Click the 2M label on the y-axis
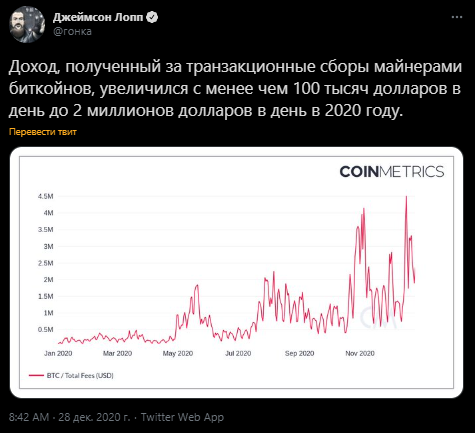The width and height of the screenshot is (475, 433). tap(48, 280)
